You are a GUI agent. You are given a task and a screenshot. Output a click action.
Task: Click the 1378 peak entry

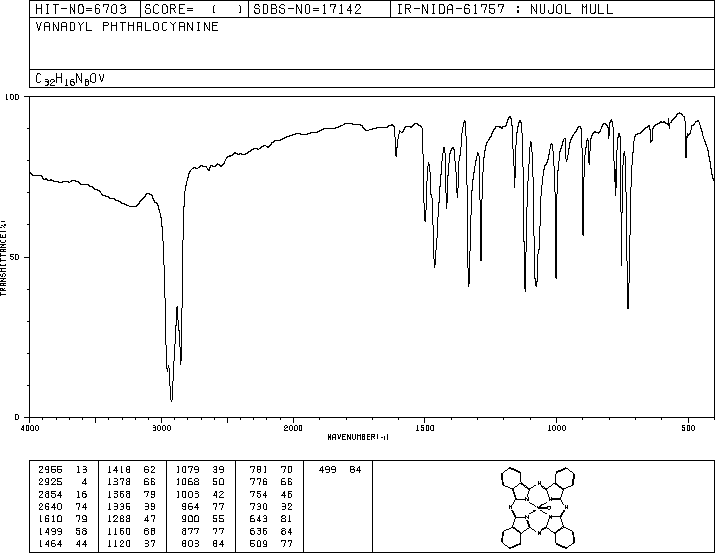[x=131, y=482]
